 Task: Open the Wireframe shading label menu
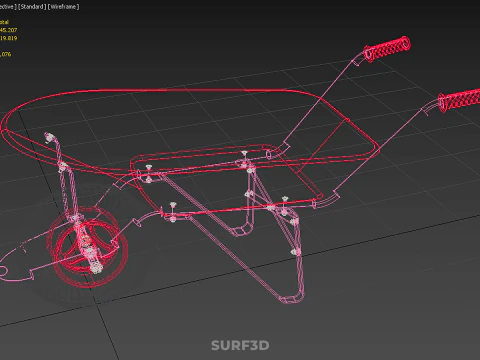click(x=63, y=7)
